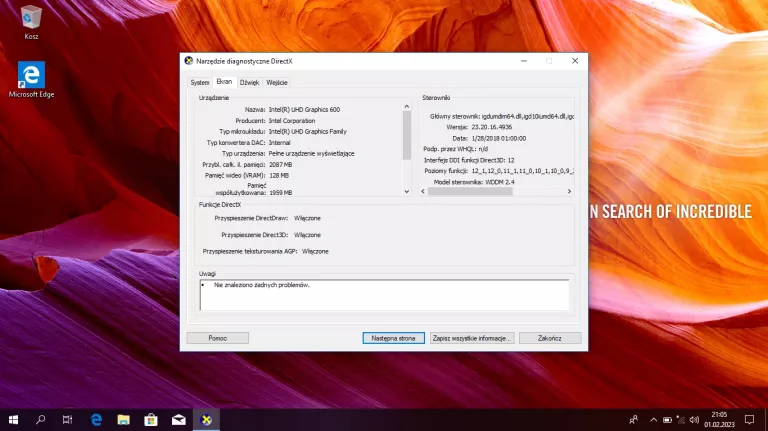
Task: Select driver version 23.20.16.4936
Action: point(492,127)
